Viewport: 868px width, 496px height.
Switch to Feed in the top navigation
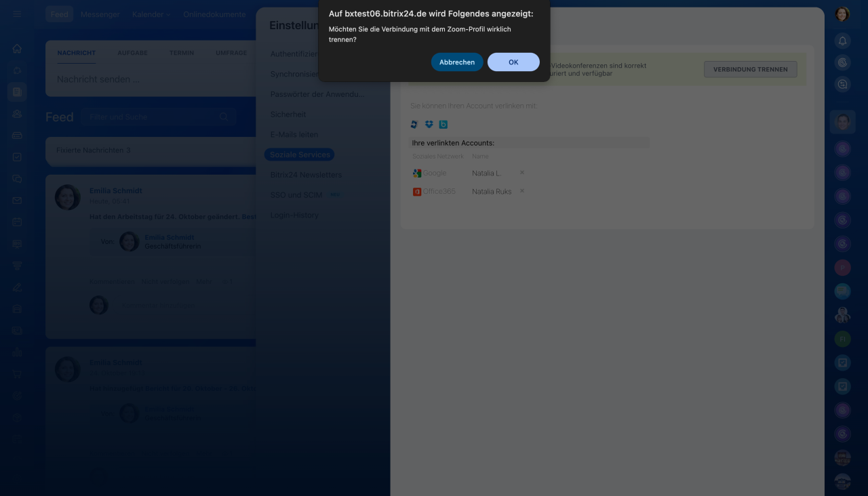[60, 14]
